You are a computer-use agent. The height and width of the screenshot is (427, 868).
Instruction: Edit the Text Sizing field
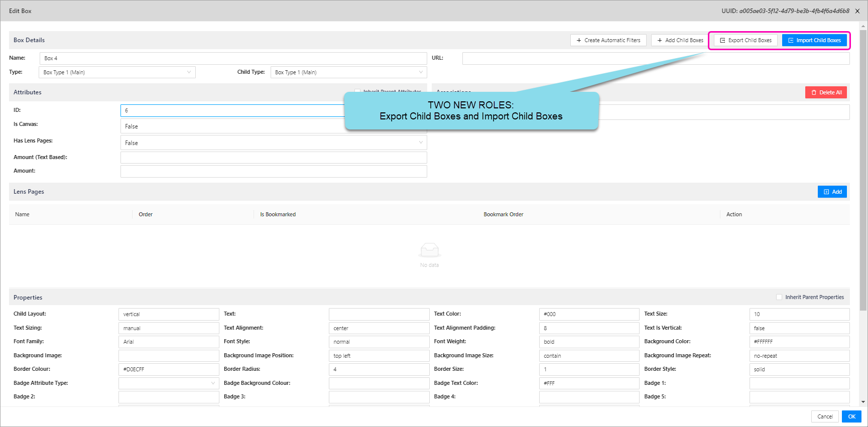pyautogui.click(x=169, y=328)
